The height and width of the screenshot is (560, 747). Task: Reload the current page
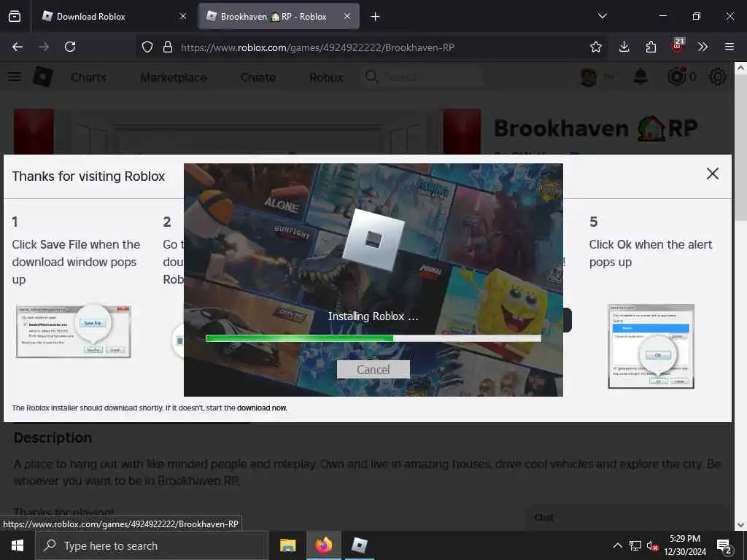(x=70, y=47)
